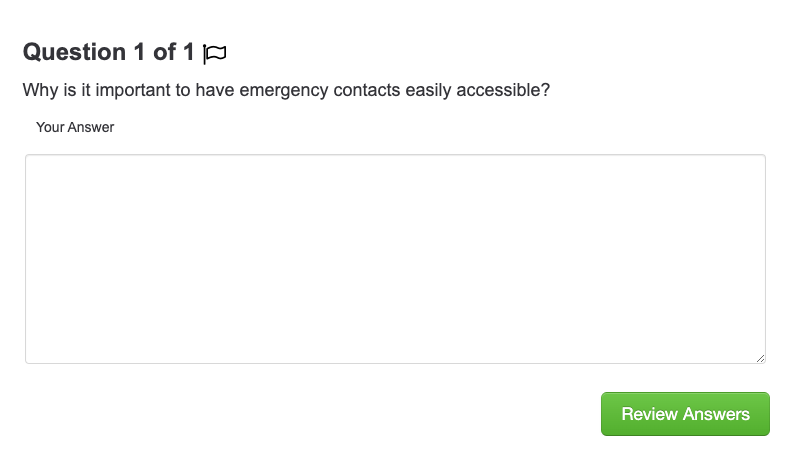The image size is (795, 458).
Task: Click the flag outline icon
Action: [214, 53]
